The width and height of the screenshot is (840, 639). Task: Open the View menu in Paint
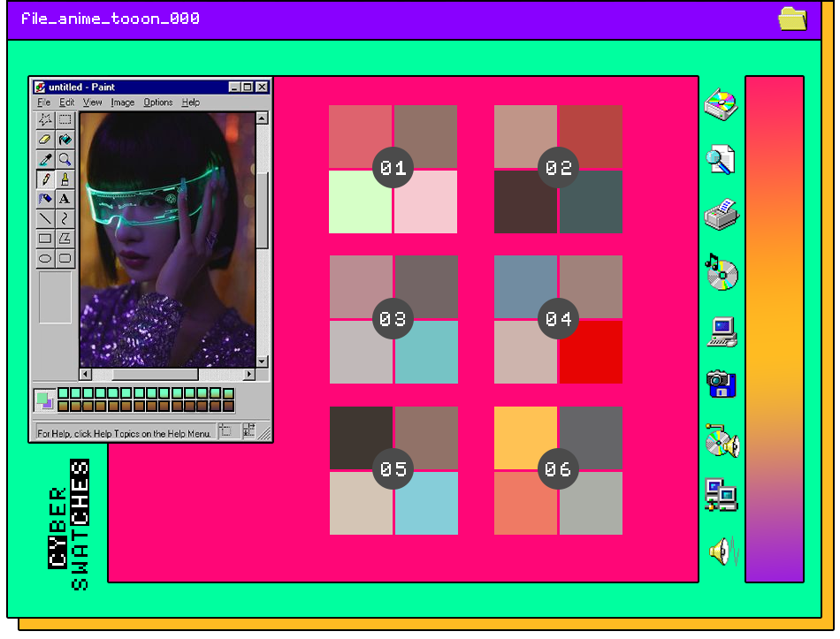click(92, 103)
